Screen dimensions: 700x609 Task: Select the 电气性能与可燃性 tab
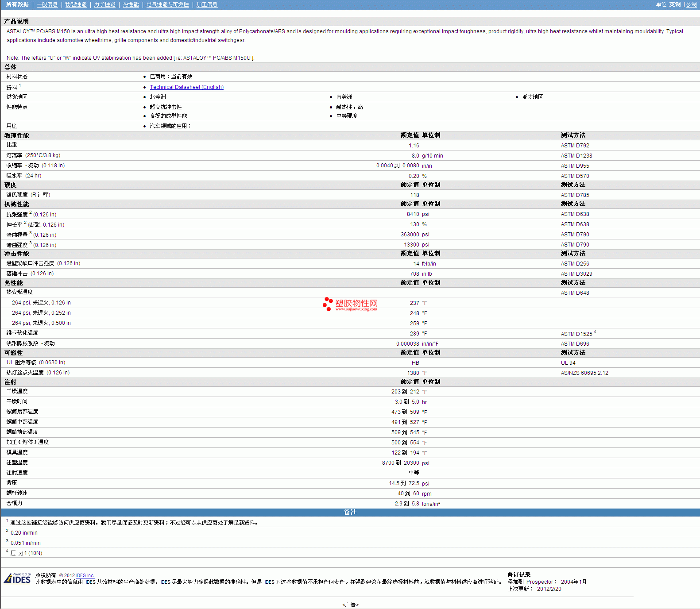pos(167,4)
